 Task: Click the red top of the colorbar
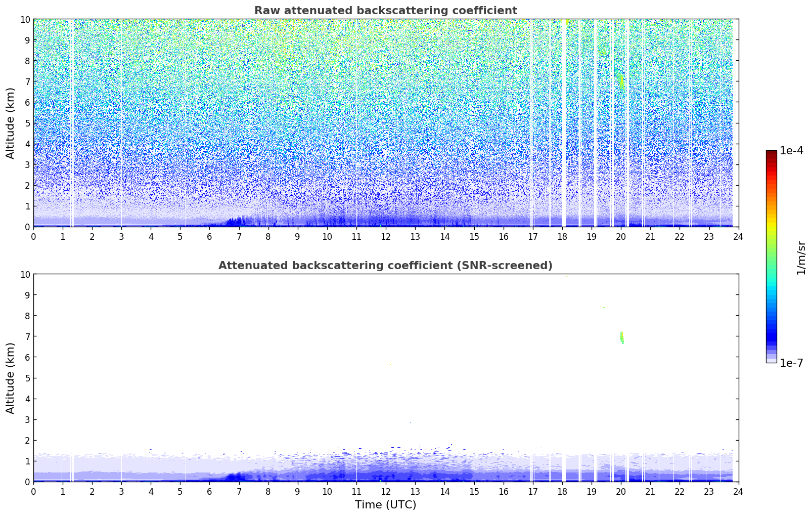771,157
